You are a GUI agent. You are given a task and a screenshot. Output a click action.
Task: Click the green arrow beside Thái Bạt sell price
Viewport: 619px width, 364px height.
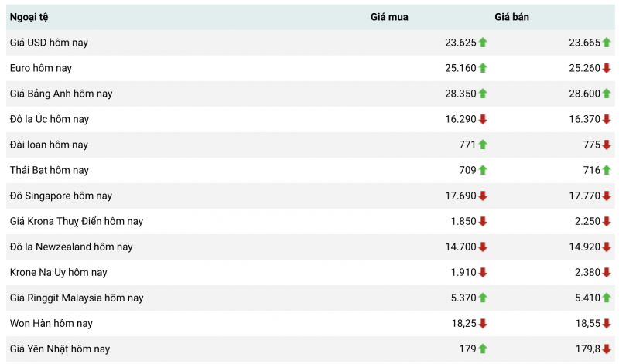point(607,170)
